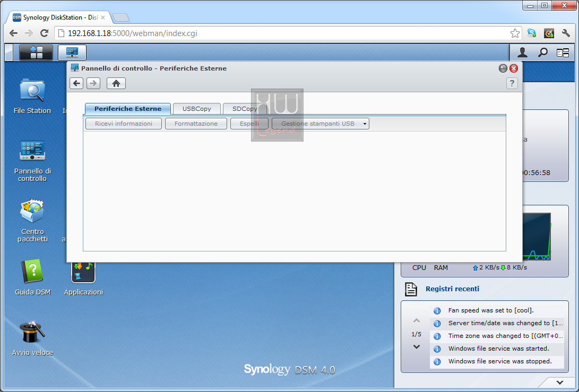Go forward in Chrome browser
This screenshot has width=579, height=392.
(x=29, y=33)
